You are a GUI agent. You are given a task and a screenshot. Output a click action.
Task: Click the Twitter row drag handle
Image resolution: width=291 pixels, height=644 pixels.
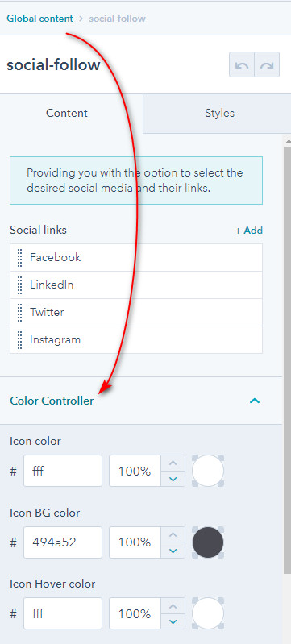[19, 313]
